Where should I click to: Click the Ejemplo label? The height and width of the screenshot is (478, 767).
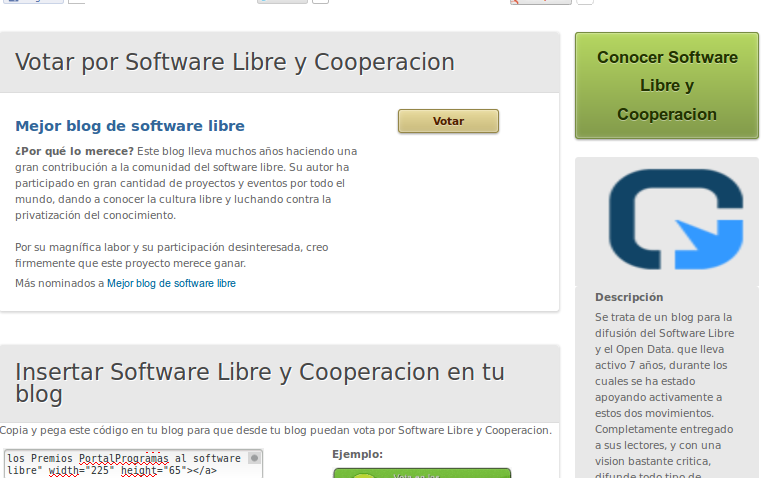[357, 454]
